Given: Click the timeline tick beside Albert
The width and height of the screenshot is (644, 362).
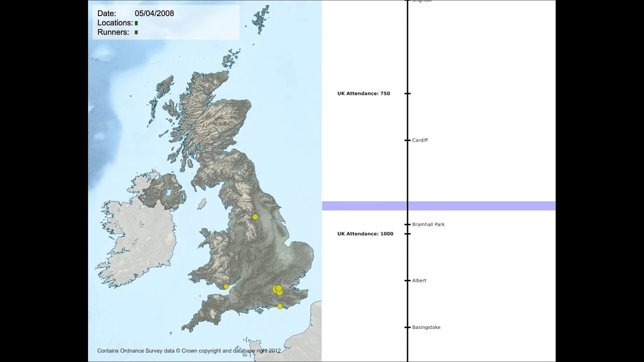Looking at the screenshot, I should point(408,281).
